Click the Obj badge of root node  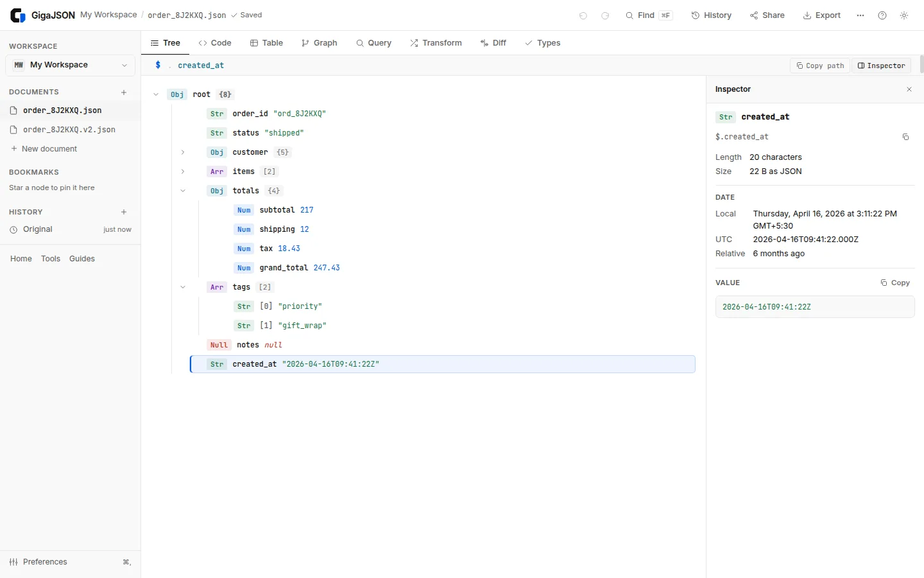tap(177, 94)
